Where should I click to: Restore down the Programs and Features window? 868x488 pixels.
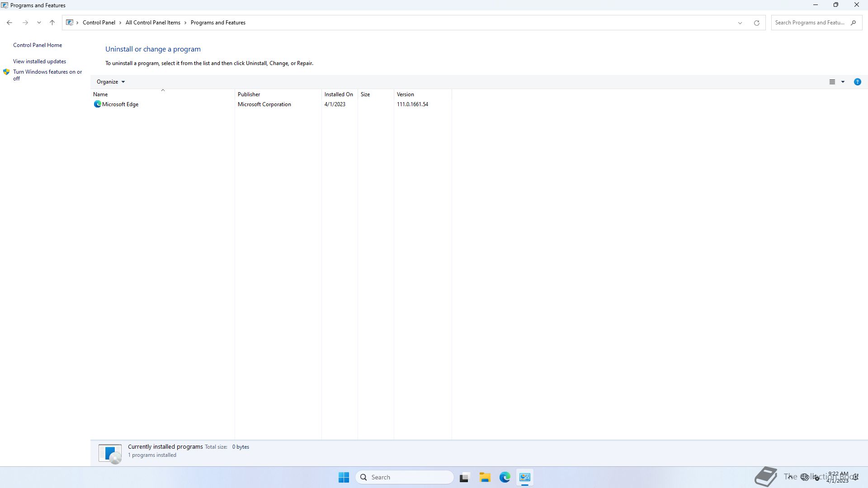(836, 5)
